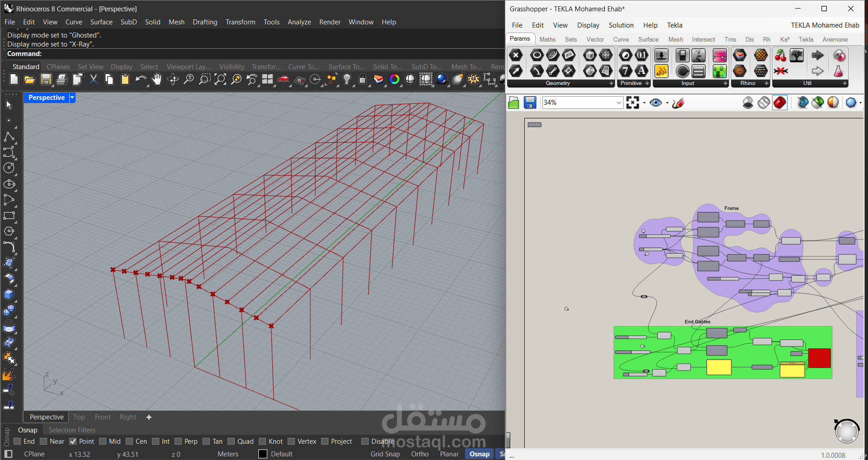Enable the End osnap checkbox
Viewport: 868px width, 460px height.
click(18, 441)
